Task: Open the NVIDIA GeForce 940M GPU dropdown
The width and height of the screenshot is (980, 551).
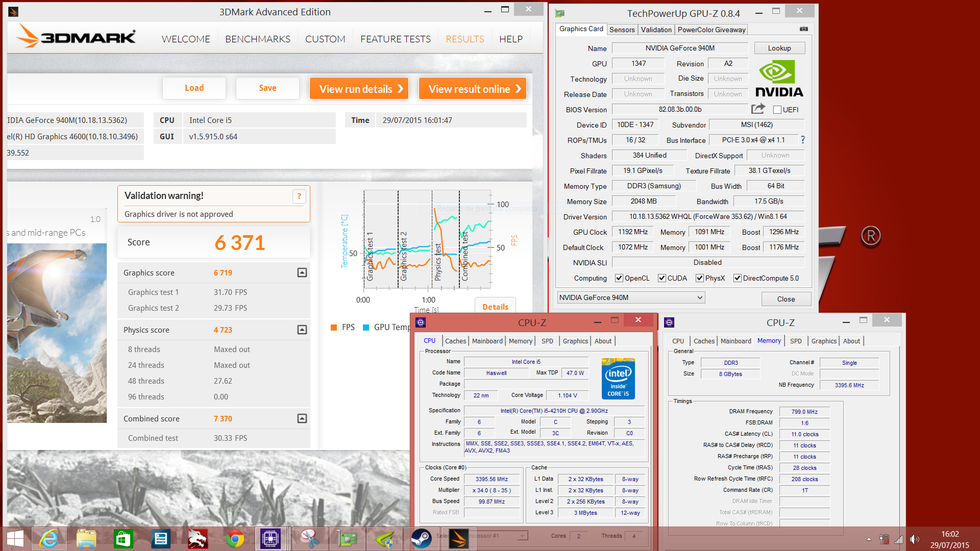Action: coord(631,297)
